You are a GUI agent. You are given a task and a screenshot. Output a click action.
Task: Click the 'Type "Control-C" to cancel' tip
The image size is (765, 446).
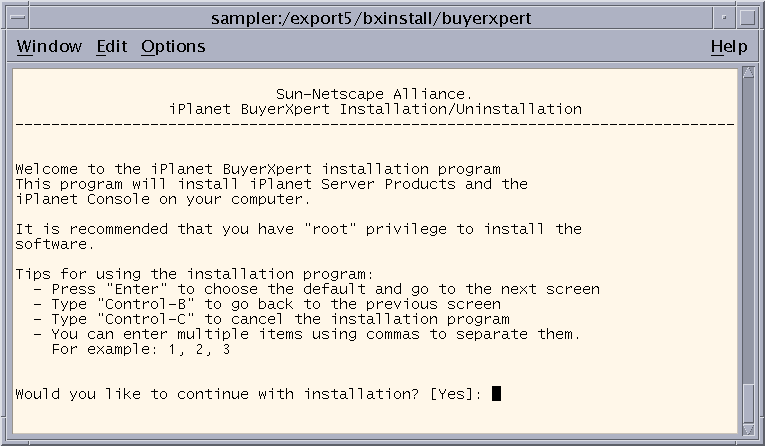coord(272,319)
